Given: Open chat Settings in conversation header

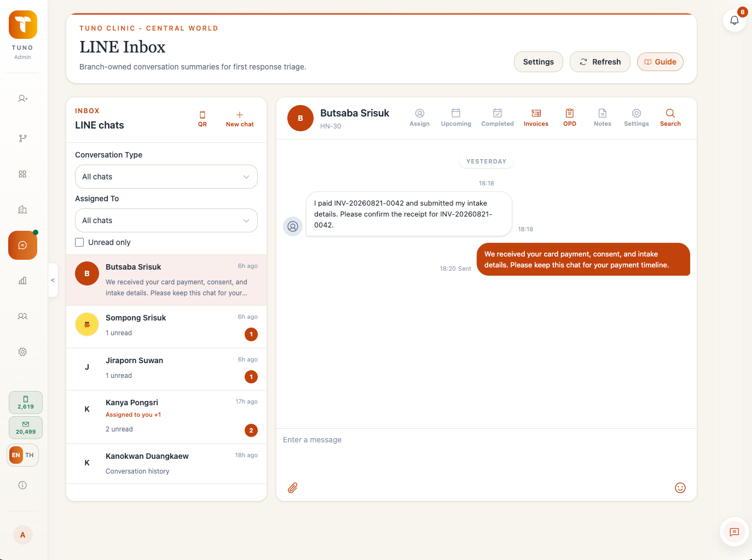Looking at the screenshot, I should coord(637,118).
